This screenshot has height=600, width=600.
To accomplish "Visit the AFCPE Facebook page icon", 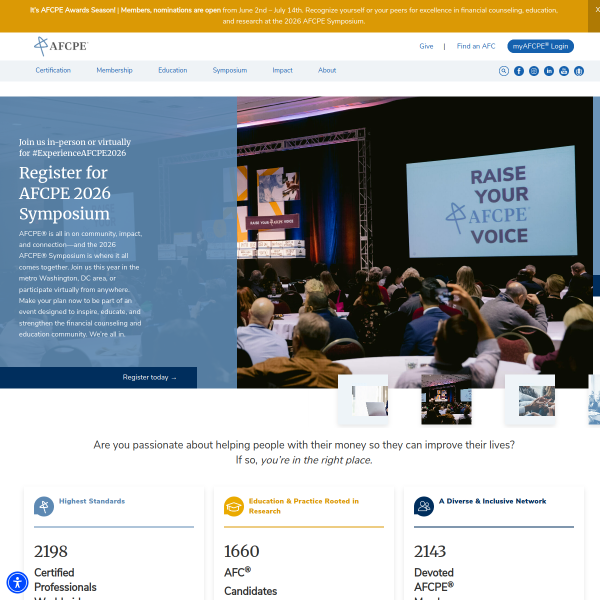I will pyautogui.click(x=518, y=71).
